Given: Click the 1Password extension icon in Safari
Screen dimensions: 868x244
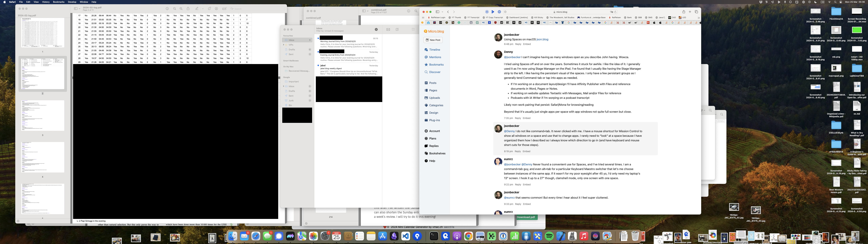Looking at the screenshot, I should pos(499,12).
